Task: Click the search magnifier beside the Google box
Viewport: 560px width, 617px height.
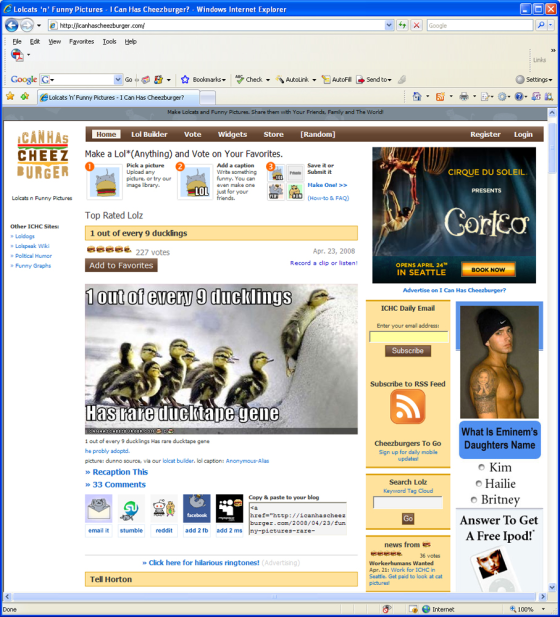Action: [541, 26]
